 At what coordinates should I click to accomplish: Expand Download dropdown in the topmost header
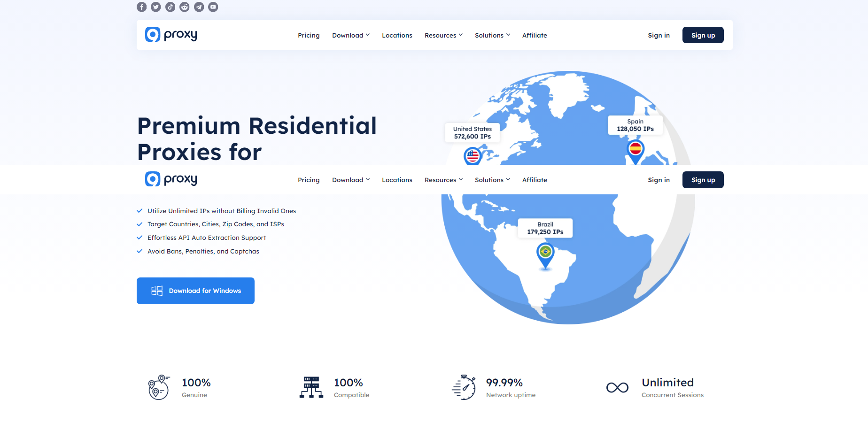pos(351,35)
